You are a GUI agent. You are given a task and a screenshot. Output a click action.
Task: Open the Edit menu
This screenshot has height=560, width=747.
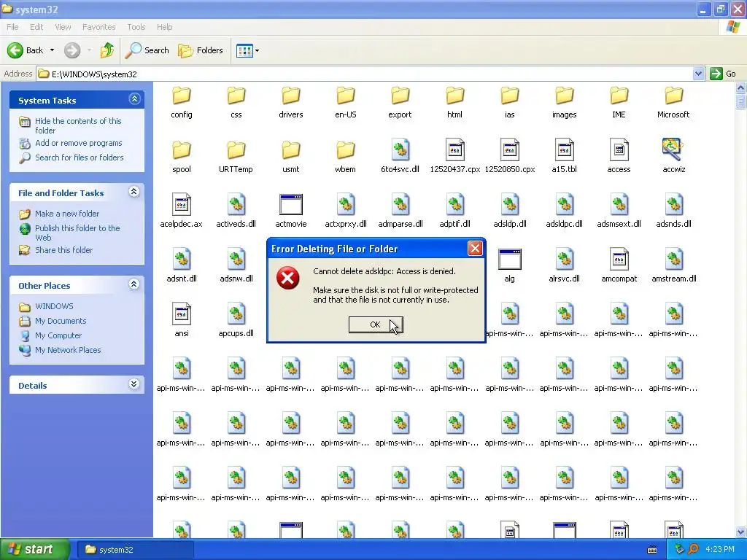tap(36, 27)
